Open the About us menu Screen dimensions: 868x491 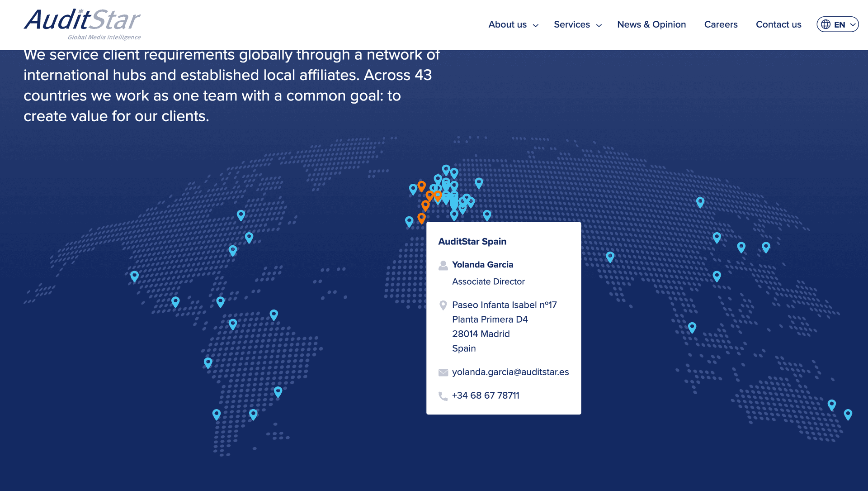coord(507,24)
